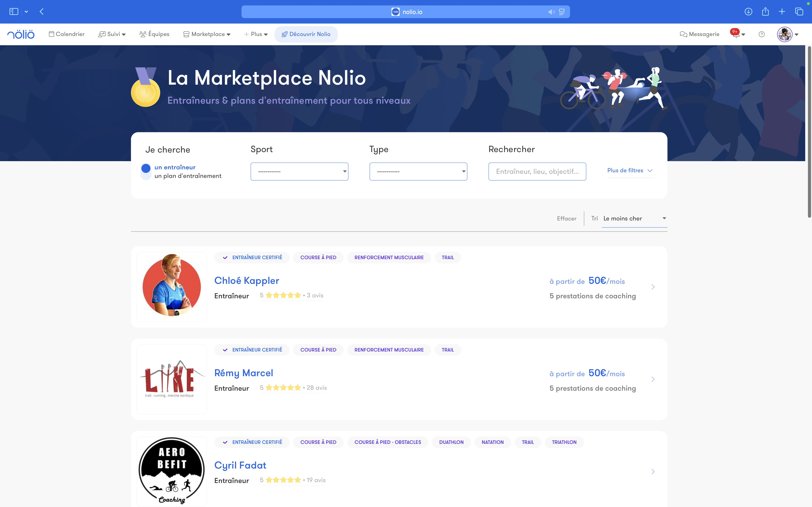This screenshot has width=812, height=507.
Task: Open the Calendrier tab
Action: pos(66,34)
